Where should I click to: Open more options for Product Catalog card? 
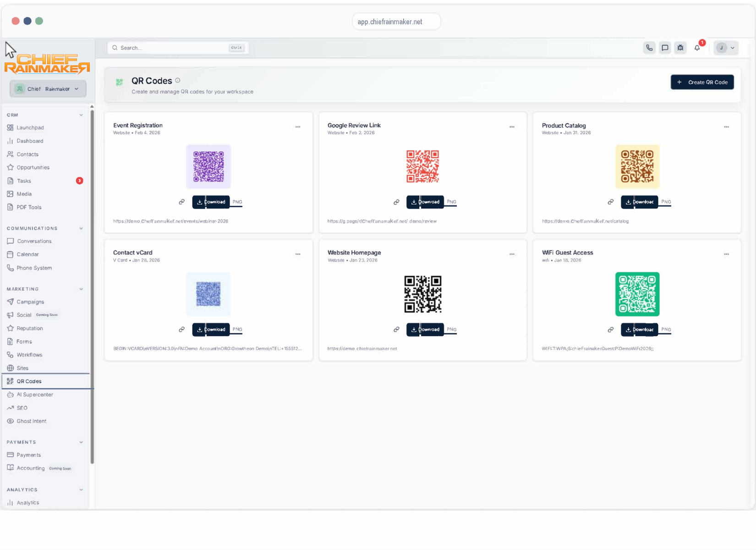[x=726, y=127]
